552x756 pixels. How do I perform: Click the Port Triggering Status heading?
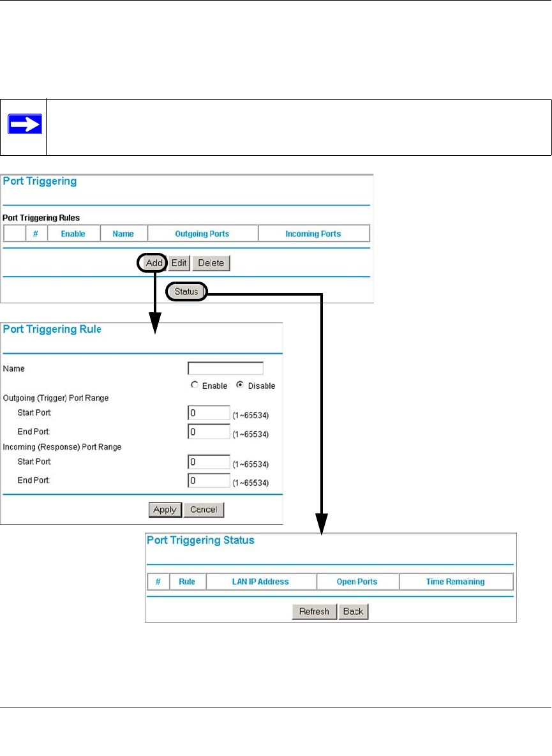pyautogui.click(x=201, y=540)
